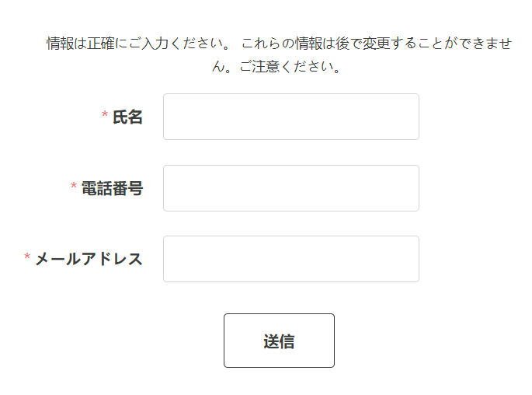532x395 pixels.
Task: Submit the form with the 送信 button
Action: (x=279, y=341)
